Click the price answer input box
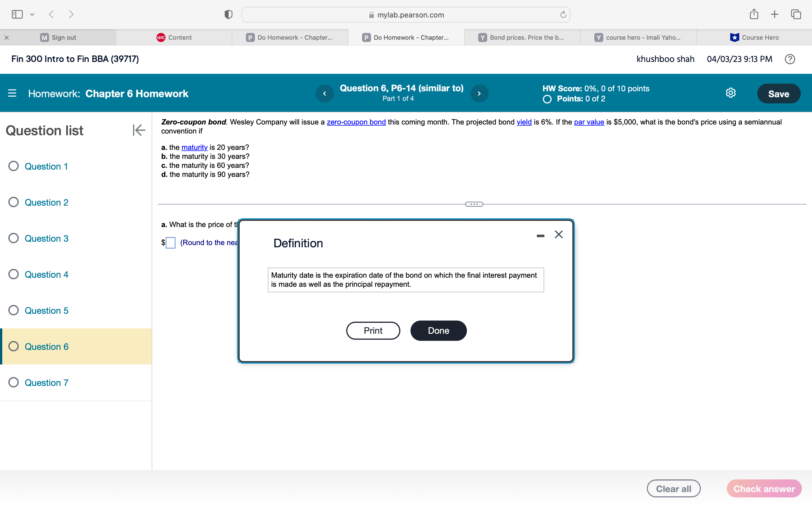 coord(171,242)
